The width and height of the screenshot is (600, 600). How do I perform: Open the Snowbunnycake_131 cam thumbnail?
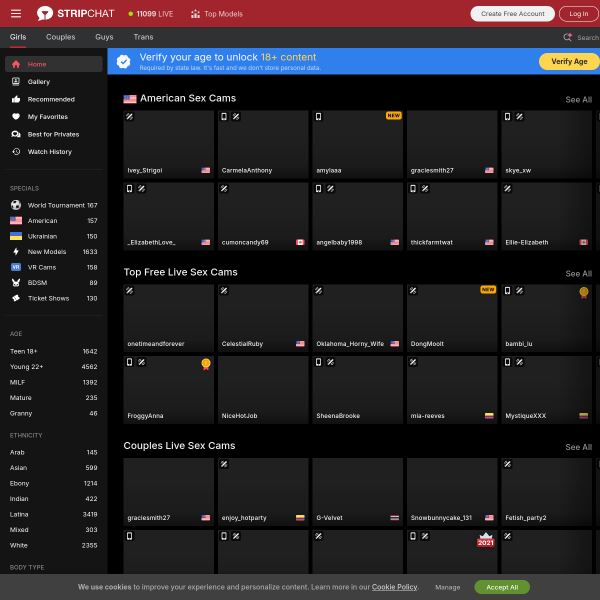452,492
